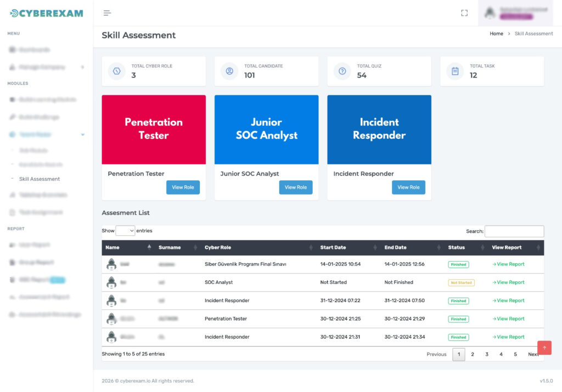Click View Role under Incident Responder
The image size is (562, 392).
click(x=408, y=188)
